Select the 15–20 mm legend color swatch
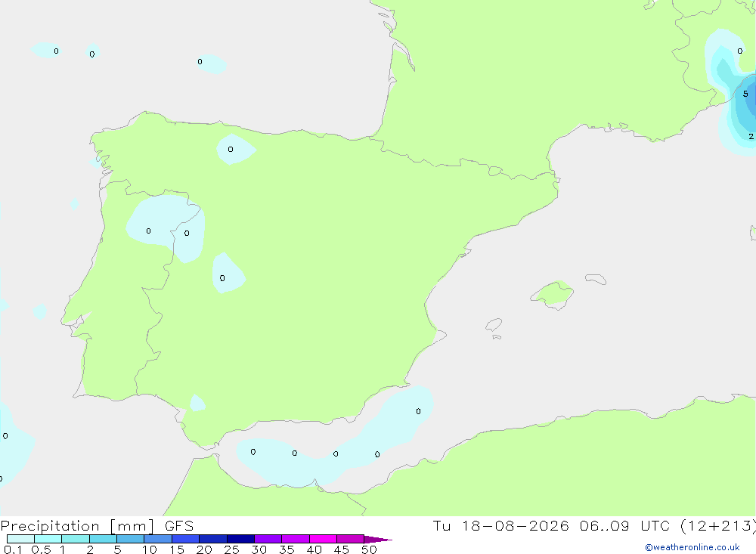 (x=185, y=539)
